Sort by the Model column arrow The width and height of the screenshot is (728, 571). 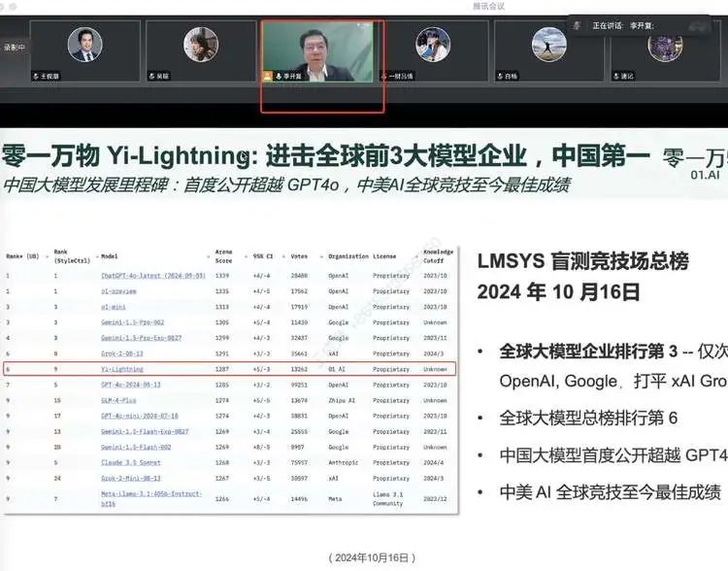208,256
